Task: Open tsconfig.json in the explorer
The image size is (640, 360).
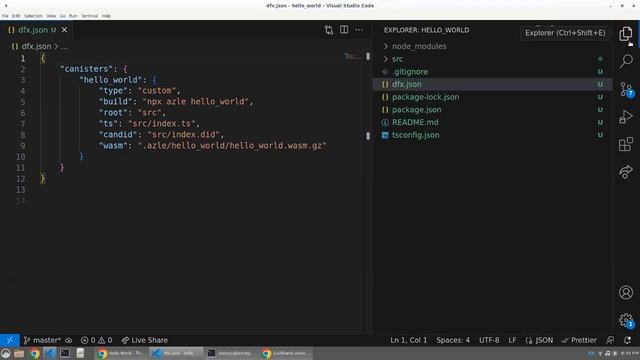Action: pos(492,135)
